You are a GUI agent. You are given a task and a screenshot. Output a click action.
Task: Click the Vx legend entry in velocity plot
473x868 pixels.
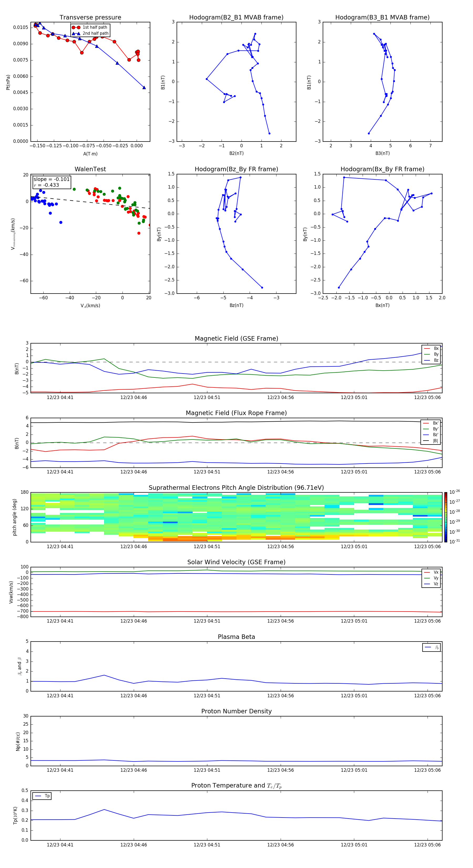(x=431, y=572)
